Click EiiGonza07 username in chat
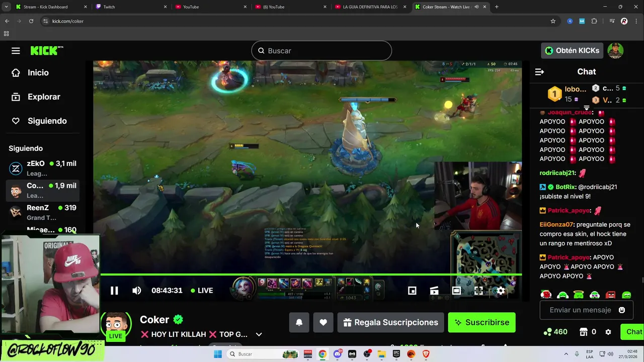The height and width of the screenshot is (362, 644). click(556, 225)
